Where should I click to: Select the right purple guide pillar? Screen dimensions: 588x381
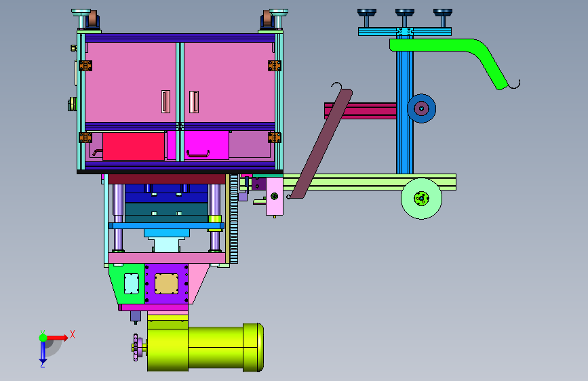(x=215, y=218)
